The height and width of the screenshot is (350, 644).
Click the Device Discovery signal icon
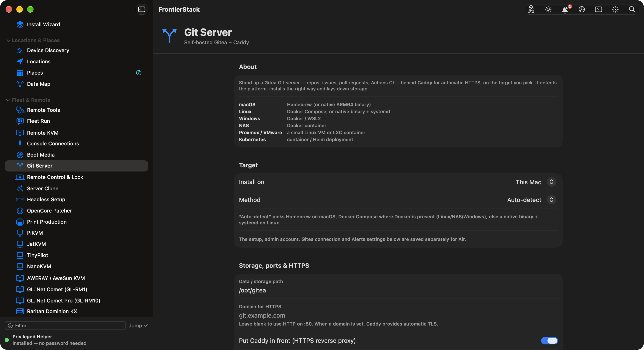pos(20,51)
